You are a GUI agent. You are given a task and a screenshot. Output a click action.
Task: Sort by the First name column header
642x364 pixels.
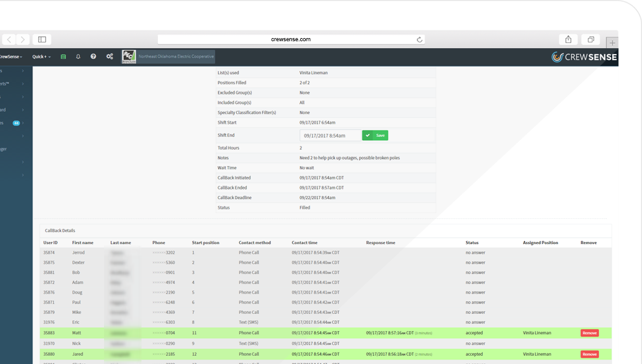pos(82,243)
